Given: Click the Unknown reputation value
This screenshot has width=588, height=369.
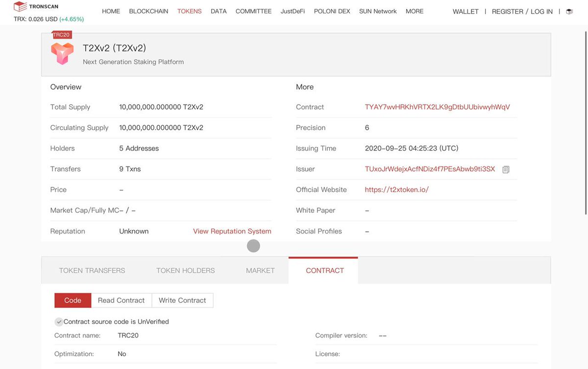Looking at the screenshot, I should 134,231.
